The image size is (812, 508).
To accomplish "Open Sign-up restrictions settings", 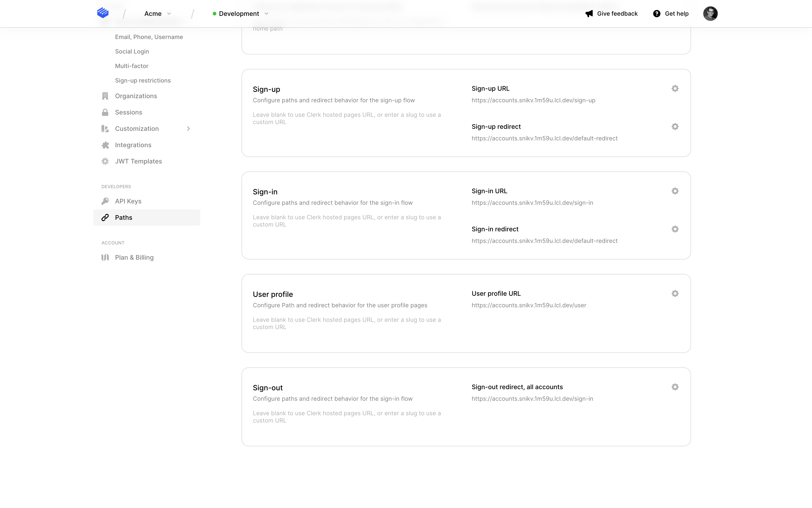I will tap(143, 80).
